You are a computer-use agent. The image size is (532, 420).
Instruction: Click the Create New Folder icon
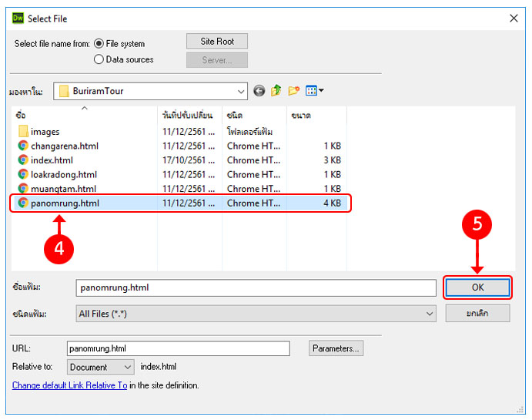293,91
